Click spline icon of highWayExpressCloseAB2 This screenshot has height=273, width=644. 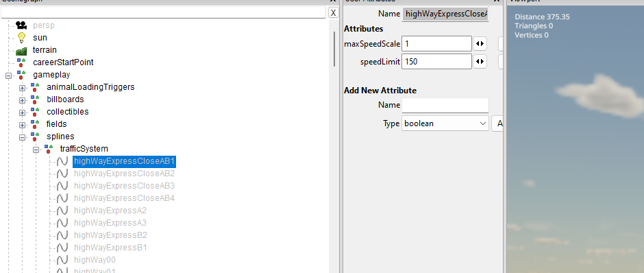coord(62,174)
